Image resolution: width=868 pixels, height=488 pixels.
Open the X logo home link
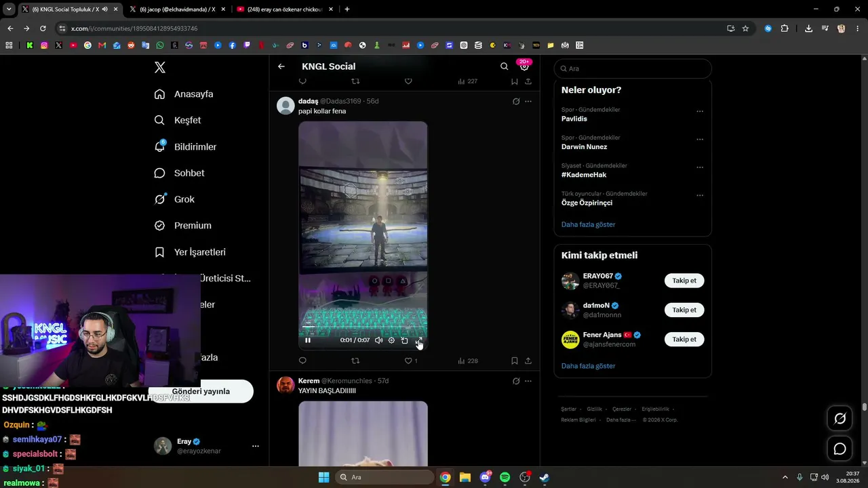[x=160, y=67]
